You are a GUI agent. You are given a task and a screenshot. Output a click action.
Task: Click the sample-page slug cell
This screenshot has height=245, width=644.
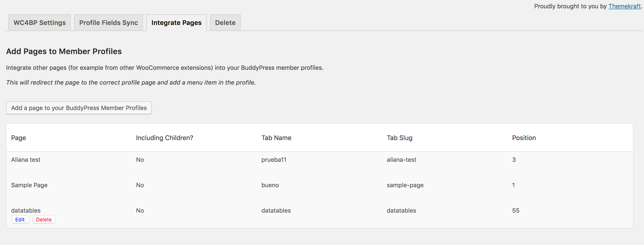point(405,185)
